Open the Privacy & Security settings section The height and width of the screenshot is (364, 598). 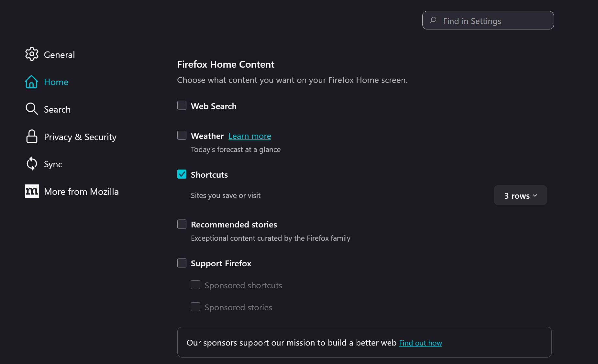point(80,137)
